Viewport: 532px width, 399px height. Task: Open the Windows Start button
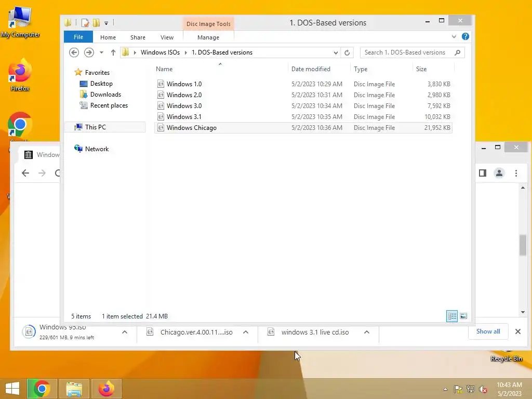tap(12, 389)
